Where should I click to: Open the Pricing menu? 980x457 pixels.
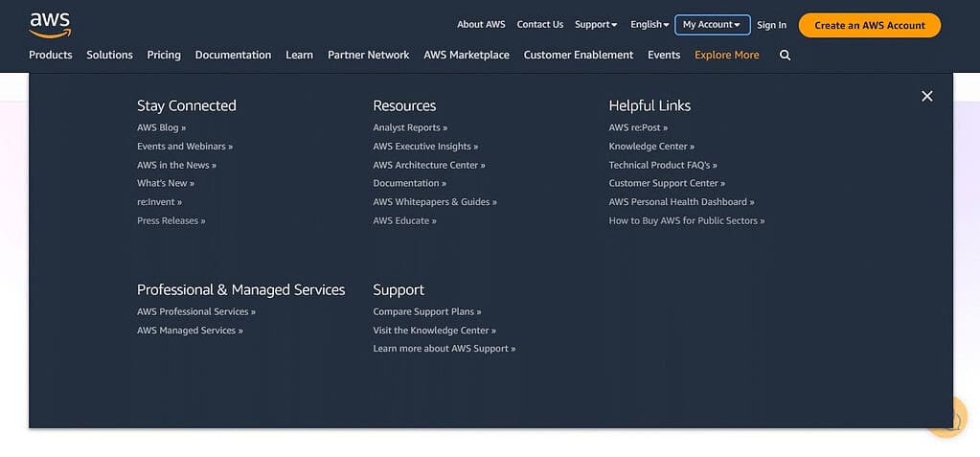tap(164, 55)
